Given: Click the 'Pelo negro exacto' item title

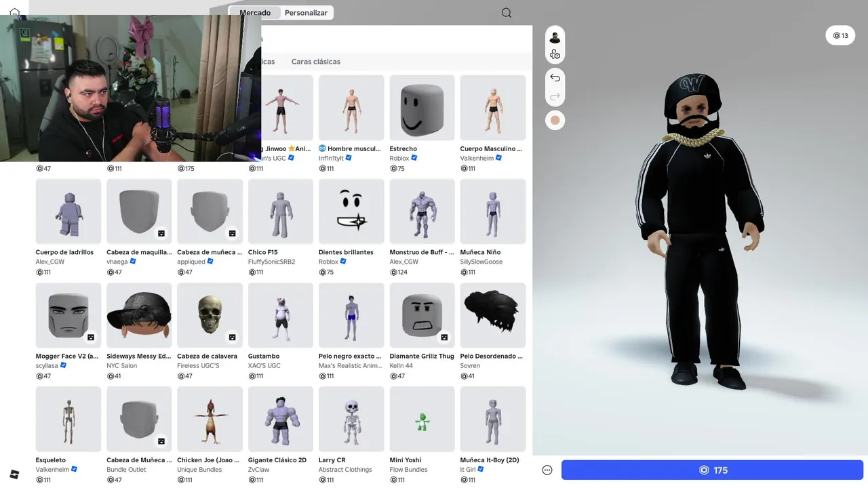Looking at the screenshot, I should click(x=350, y=356).
